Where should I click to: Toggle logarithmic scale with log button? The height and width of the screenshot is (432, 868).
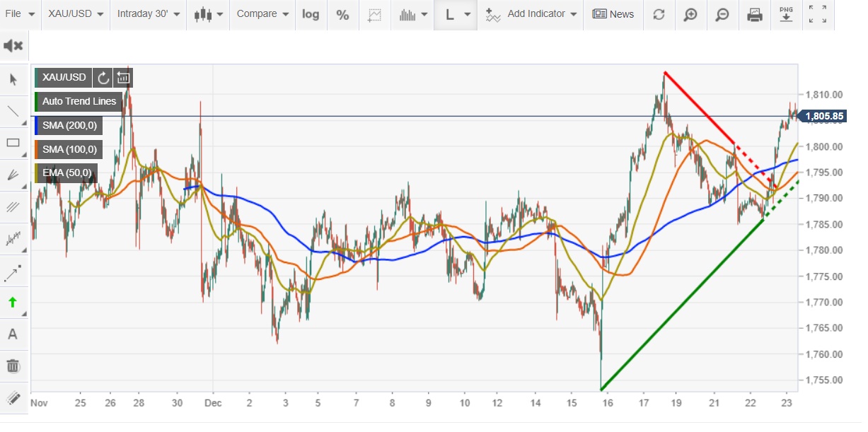coord(311,14)
